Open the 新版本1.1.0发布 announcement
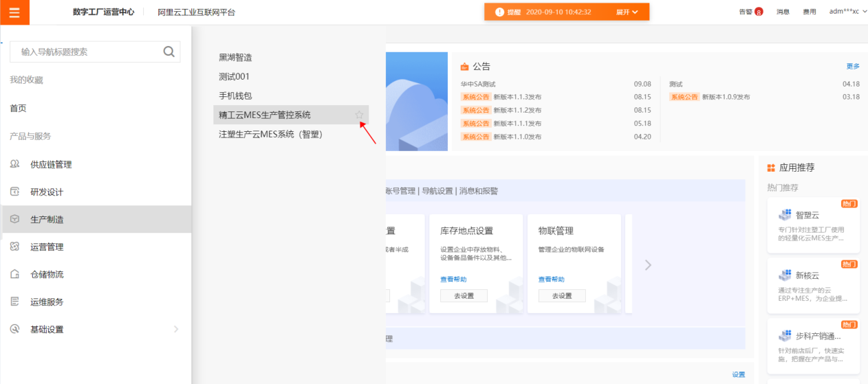Screen dimensions: 868x384 (x=517, y=137)
